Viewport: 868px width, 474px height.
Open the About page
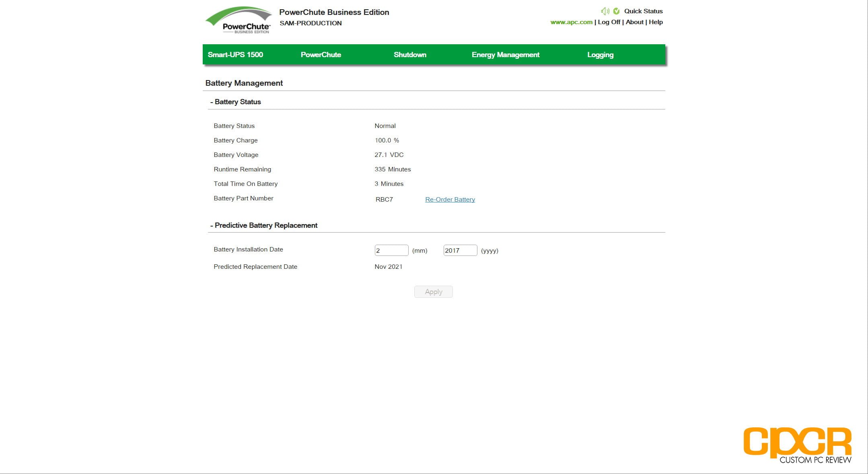tap(634, 22)
